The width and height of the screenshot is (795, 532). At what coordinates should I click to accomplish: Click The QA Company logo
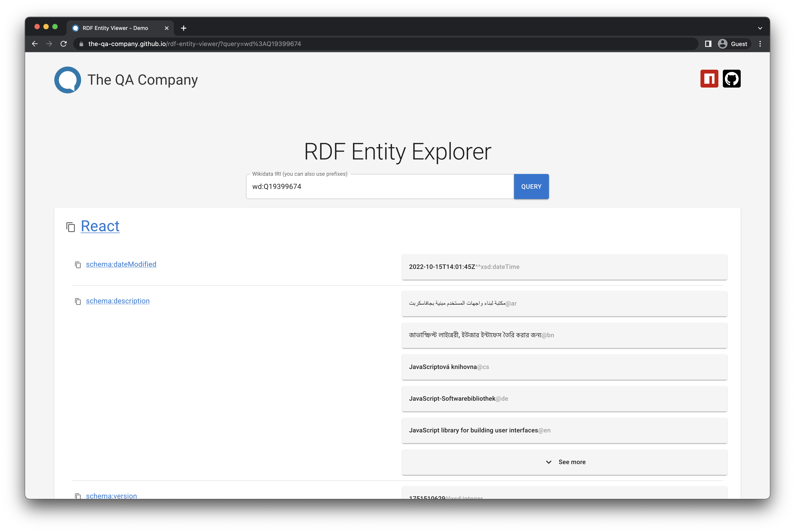(67, 80)
